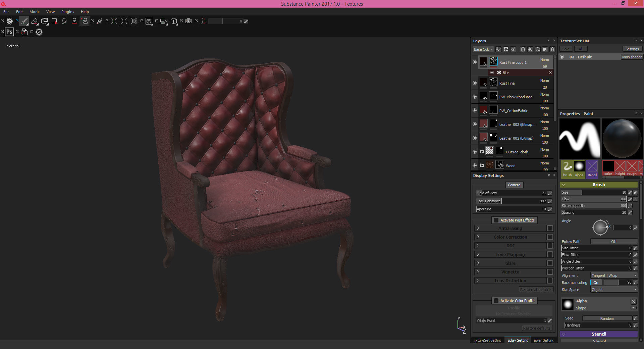Open the Size Space Object dropdown

pyautogui.click(x=614, y=290)
